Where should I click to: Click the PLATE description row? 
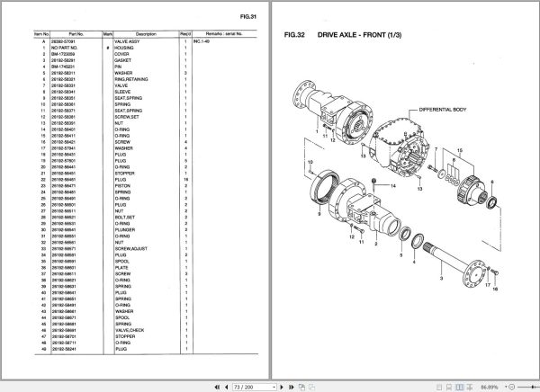(121, 267)
